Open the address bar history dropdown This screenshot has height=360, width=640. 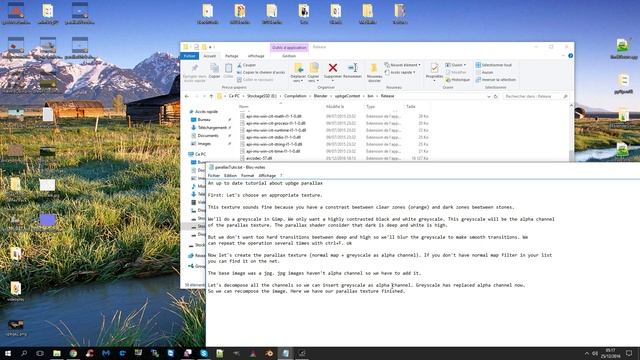[x=489, y=96]
